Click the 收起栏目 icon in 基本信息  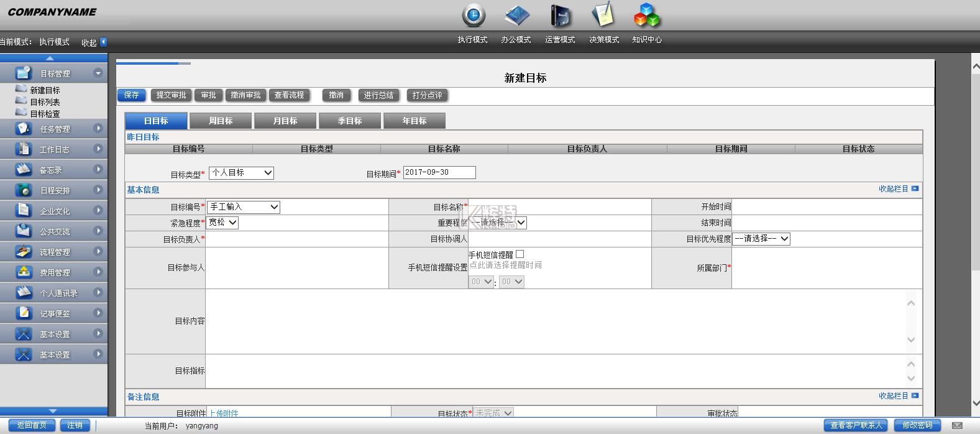915,188
